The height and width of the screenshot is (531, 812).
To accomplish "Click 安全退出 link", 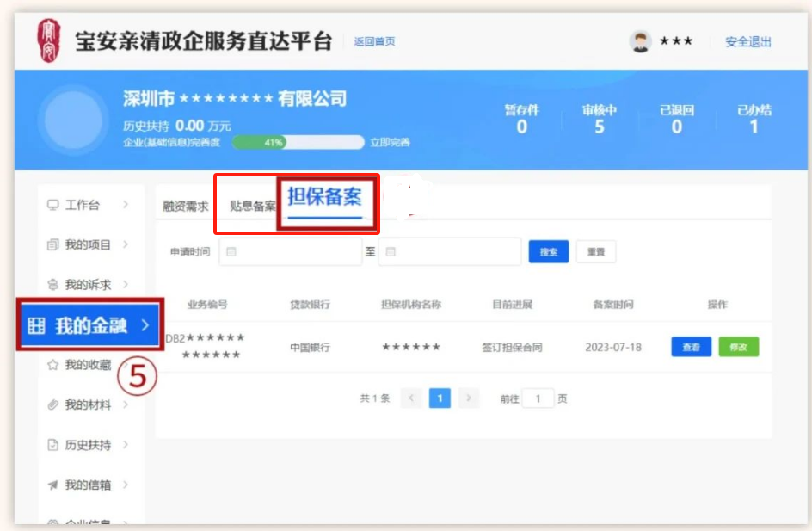I will 747,42.
